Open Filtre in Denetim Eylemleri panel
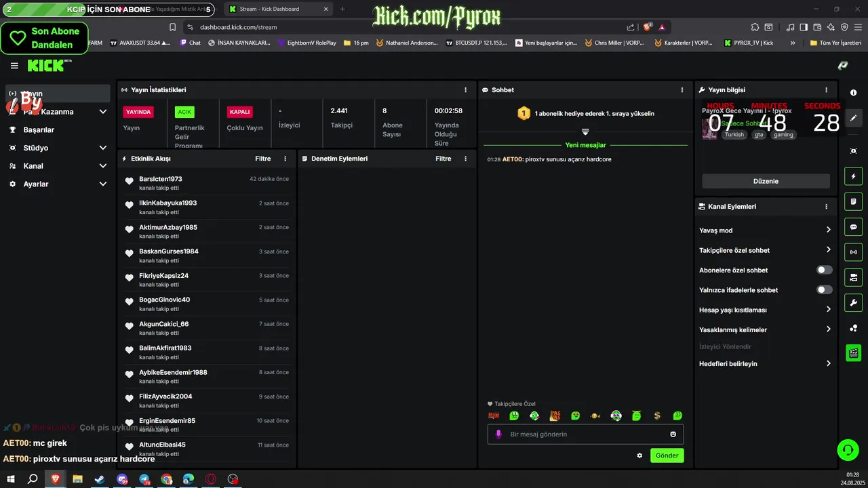This screenshot has height=488, width=868. click(x=443, y=159)
